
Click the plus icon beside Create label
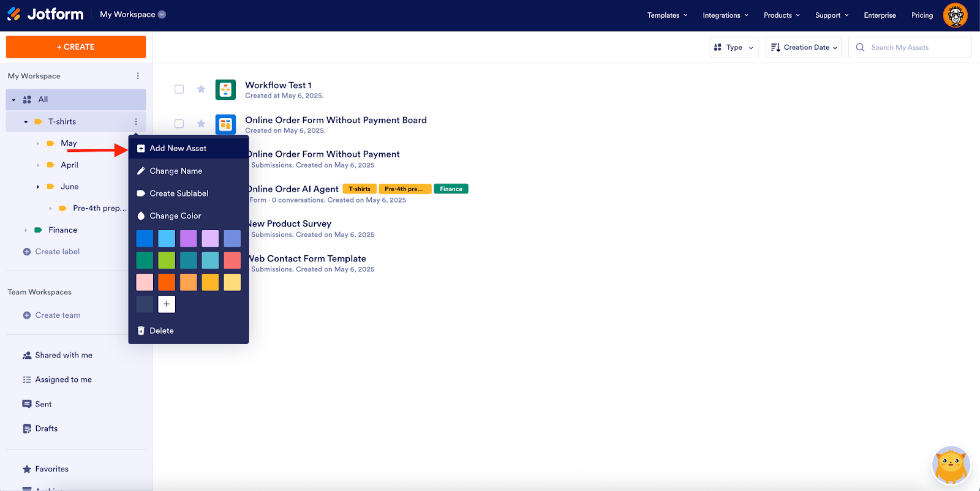pyautogui.click(x=27, y=252)
